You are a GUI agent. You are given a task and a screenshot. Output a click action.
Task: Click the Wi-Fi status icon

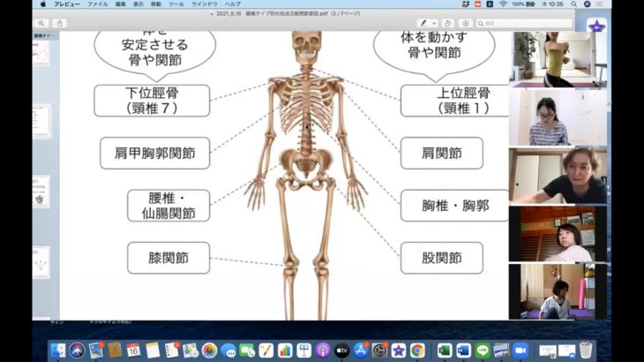503,4
